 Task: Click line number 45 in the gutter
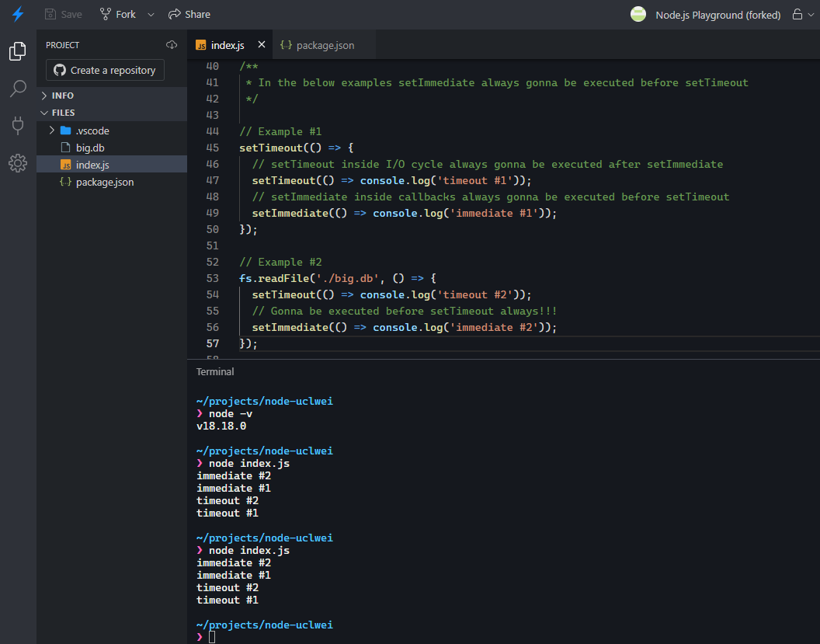point(212,148)
